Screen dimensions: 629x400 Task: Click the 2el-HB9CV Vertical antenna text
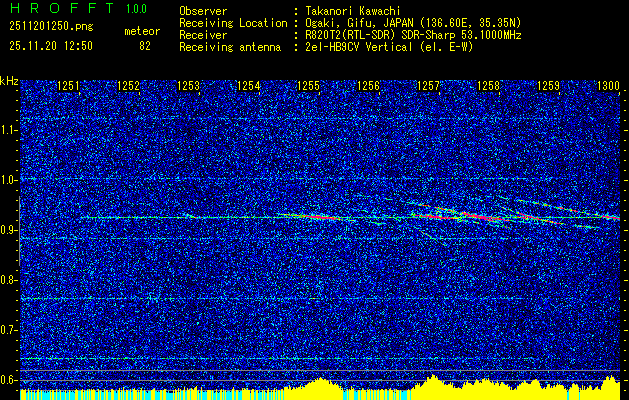pyautogui.click(x=389, y=47)
